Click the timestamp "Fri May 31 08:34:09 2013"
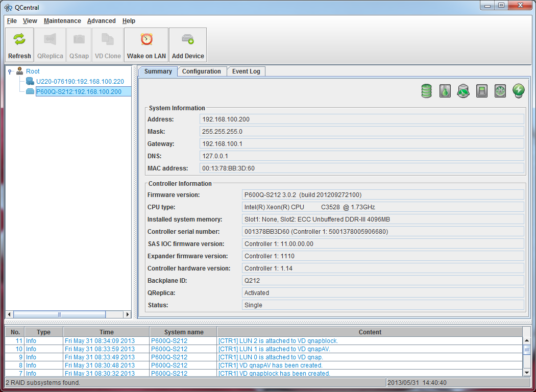 [100, 341]
